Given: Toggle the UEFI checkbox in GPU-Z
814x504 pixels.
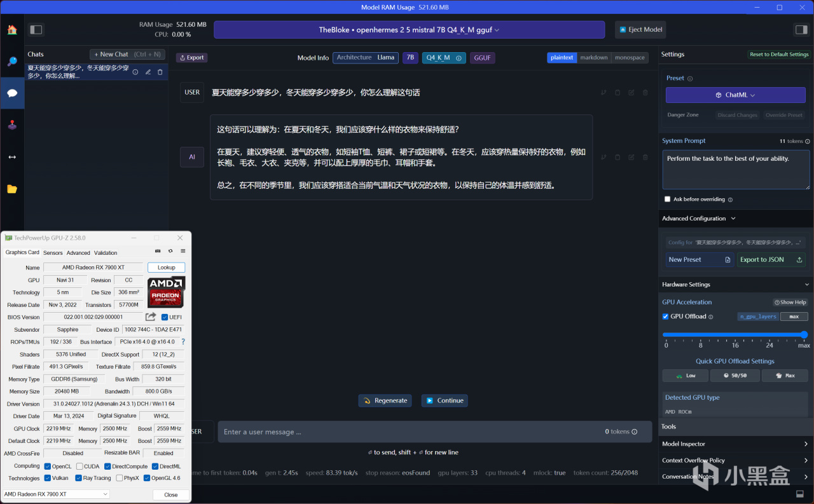Looking at the screenshot, I should [x=165, y=317].
